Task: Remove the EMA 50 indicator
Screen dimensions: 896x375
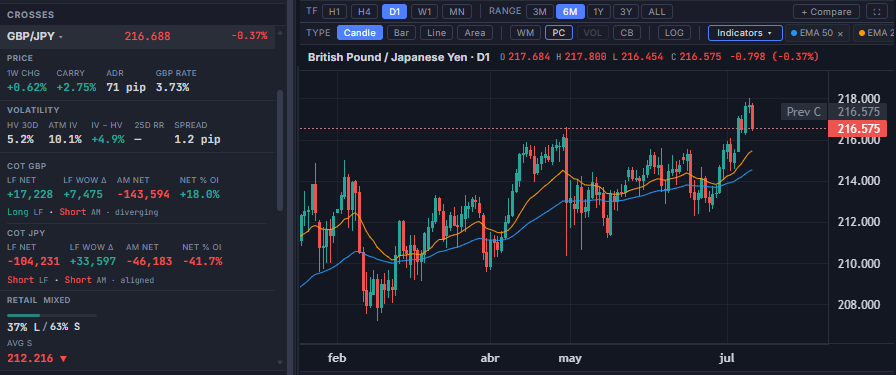Action: (x=840, y=34)
